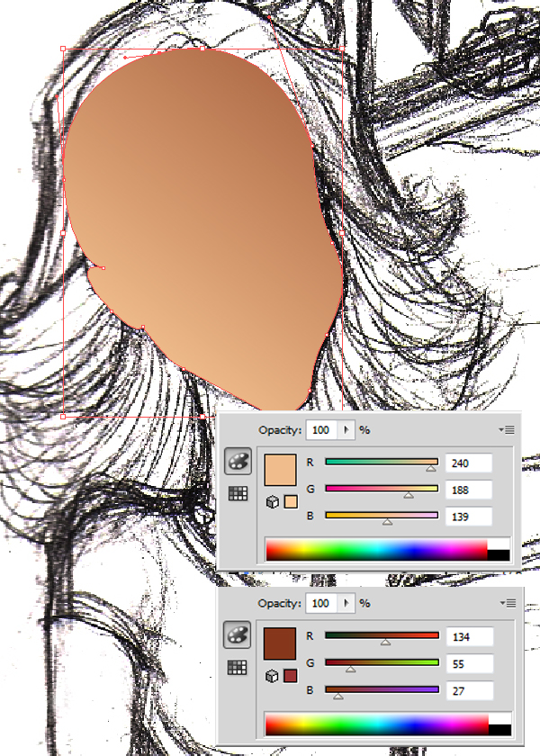Click top-middle bounding box handle of face shape
Screen dimensions: 540x756
click(x=202, y=49)
